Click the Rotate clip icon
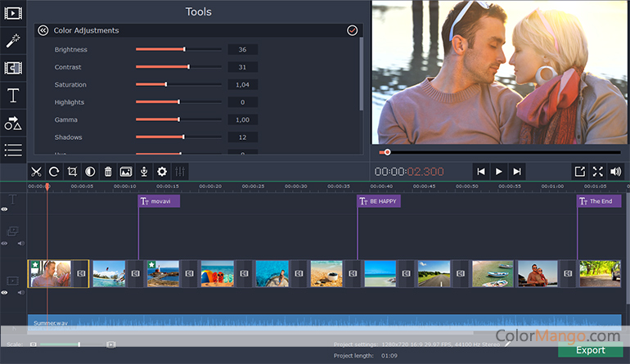 pyautogui.click(x=54, y=172)
